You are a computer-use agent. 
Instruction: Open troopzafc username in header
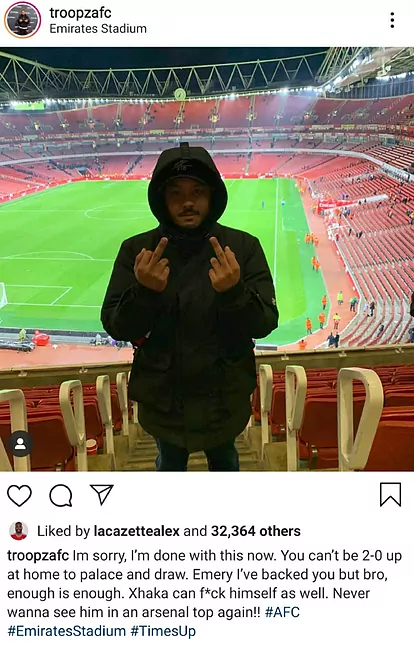coord(80,13)
